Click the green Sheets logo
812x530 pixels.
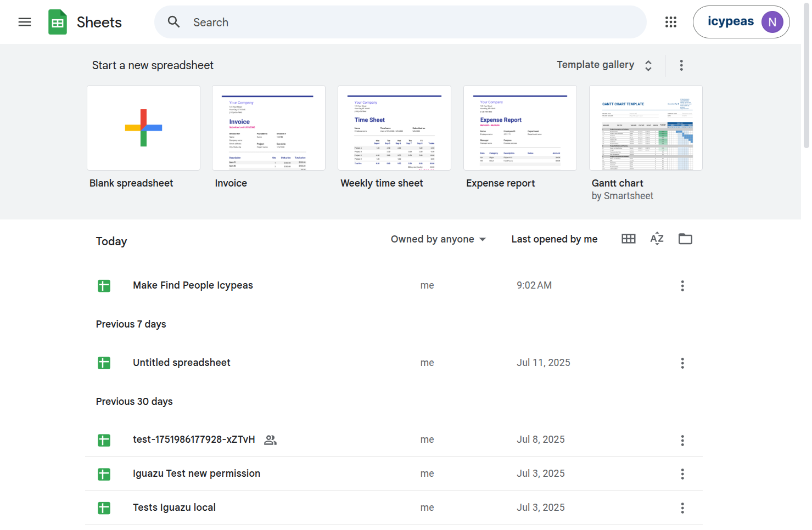[58, 22]
